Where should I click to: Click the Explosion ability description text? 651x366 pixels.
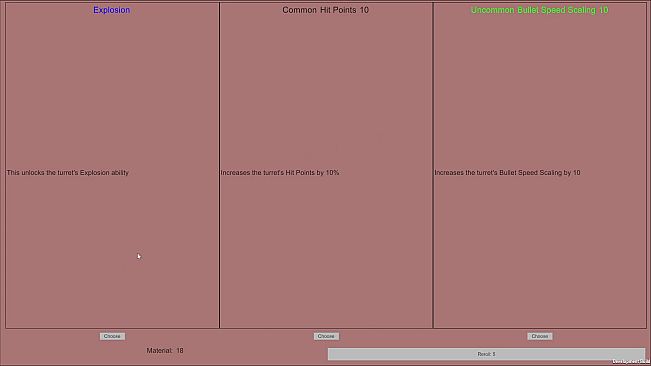click(68, 173)
